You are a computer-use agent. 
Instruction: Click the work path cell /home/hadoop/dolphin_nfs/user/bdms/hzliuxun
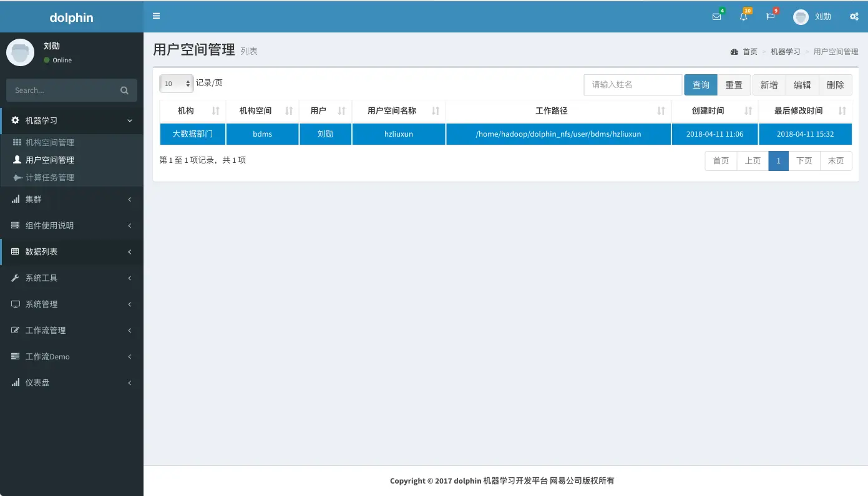pos(558,134)
